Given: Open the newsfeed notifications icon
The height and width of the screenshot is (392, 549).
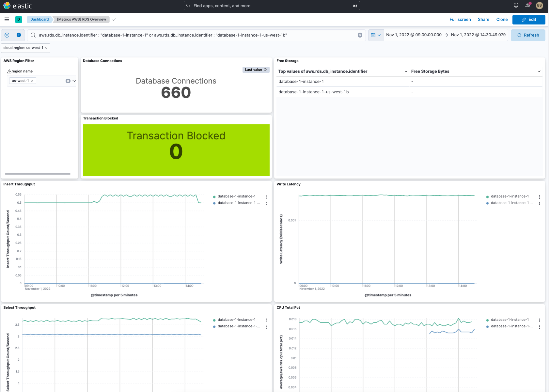Looking at the screenshot, I should [527, 5].
